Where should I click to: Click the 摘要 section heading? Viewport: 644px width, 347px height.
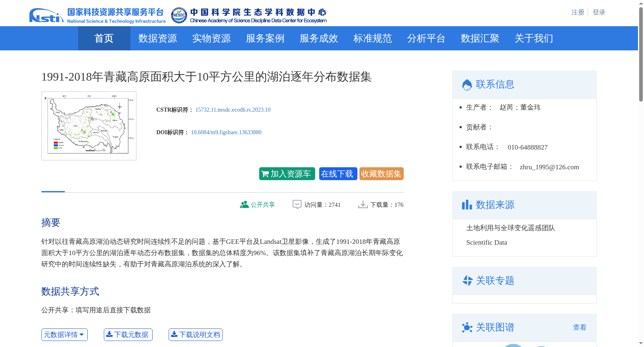51,222
